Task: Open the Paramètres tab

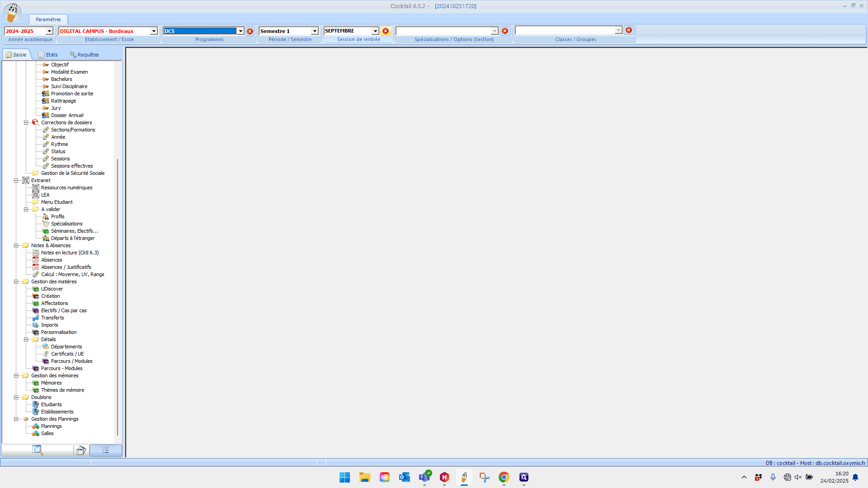Action: (x=48, y=19)
